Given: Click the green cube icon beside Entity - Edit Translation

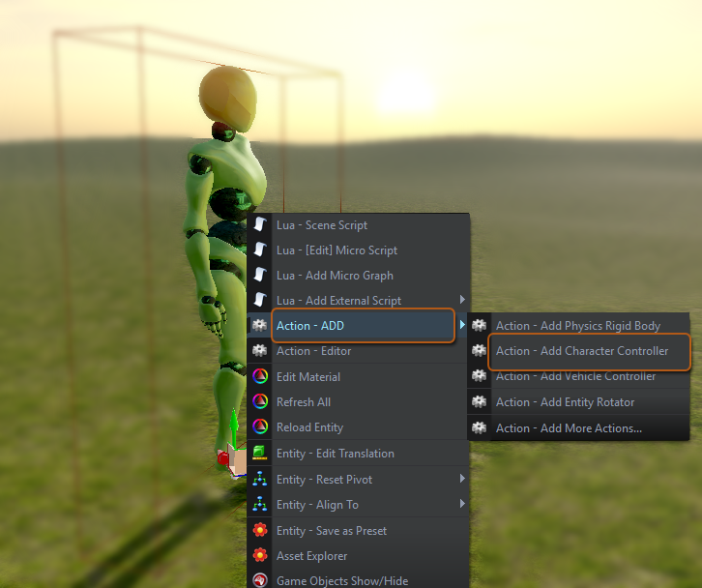Looking at the screenshot, I should [260, 453].
